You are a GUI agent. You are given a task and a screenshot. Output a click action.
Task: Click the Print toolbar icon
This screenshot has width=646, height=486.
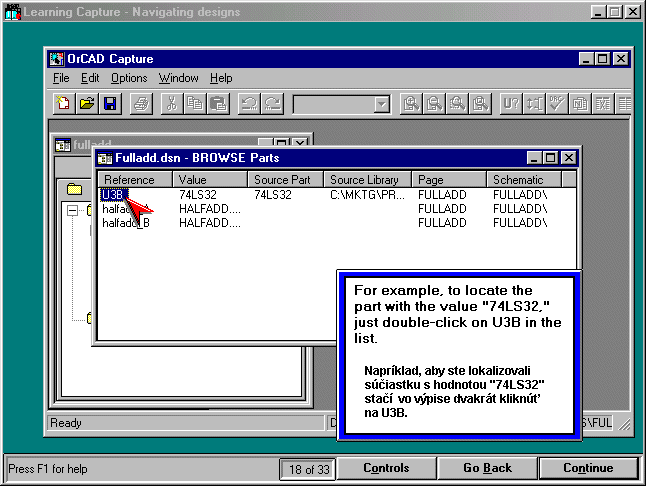coord(141,103)
